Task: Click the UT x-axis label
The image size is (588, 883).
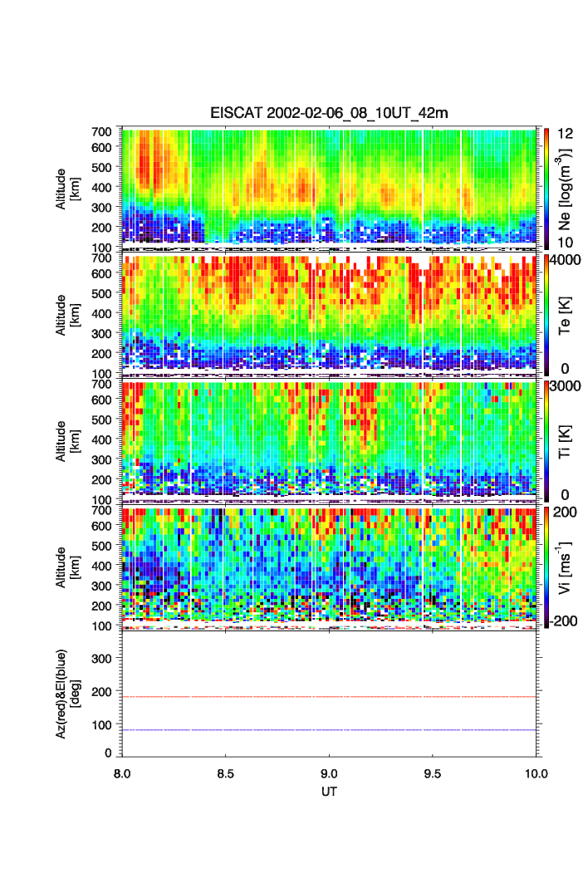Action: click(x=329, y=792)
